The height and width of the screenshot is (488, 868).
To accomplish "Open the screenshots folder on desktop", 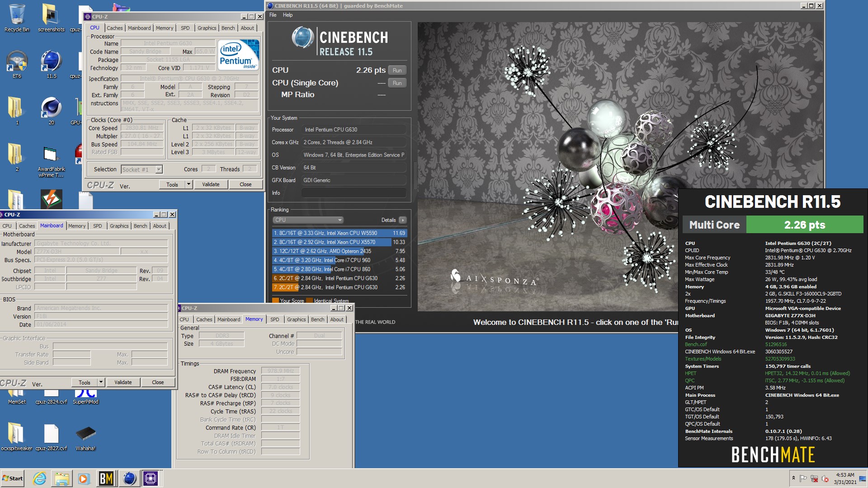I will tap(51, 18).
